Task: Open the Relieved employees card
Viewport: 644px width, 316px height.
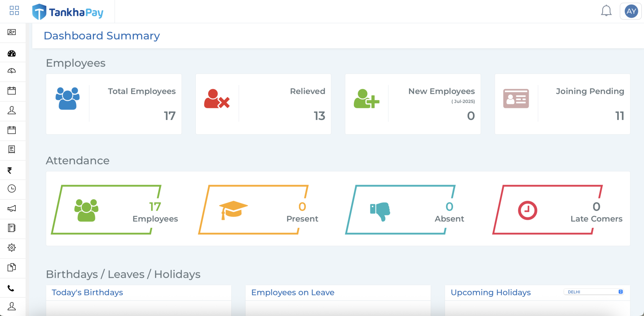Action: pyautogui.click(x=263, y=104)
